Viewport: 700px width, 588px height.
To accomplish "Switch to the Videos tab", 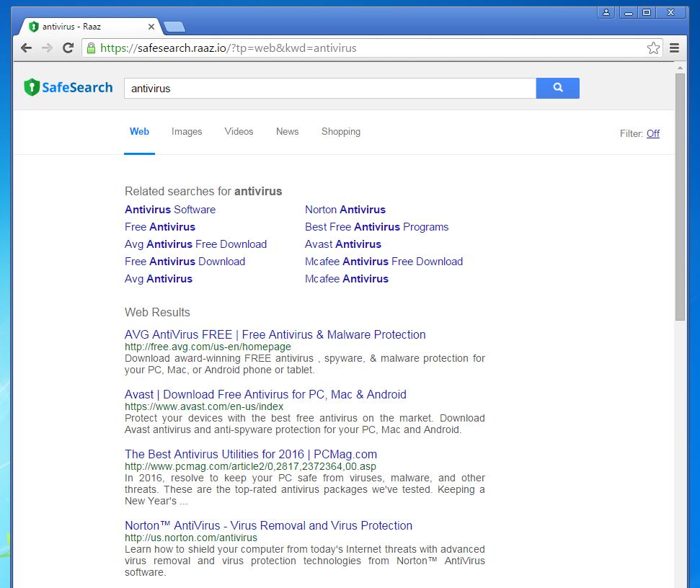I will (239, 132).
